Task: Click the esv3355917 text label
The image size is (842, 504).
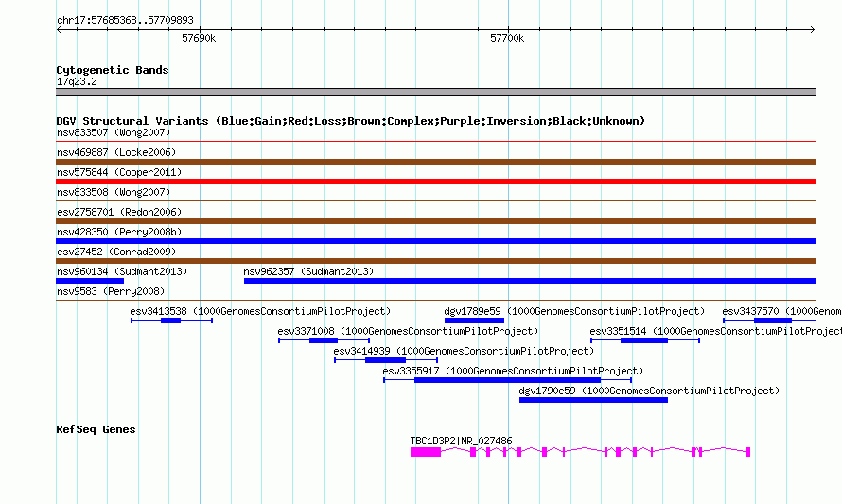Action: [x=513, y=371]
